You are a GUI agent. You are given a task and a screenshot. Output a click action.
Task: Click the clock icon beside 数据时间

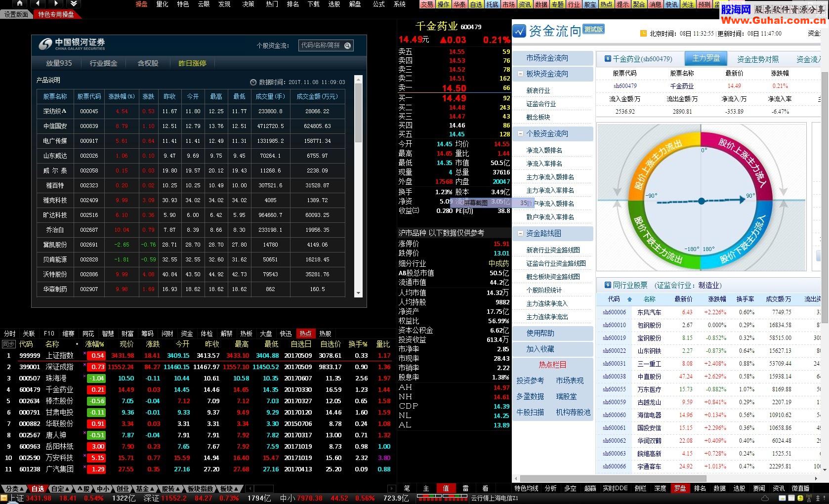253,83
